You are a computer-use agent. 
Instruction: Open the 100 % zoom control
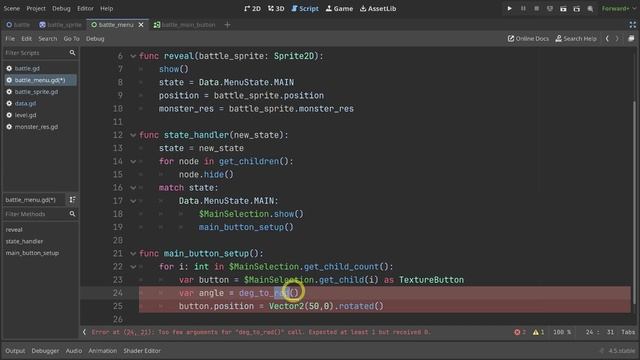tap(562, 332)
